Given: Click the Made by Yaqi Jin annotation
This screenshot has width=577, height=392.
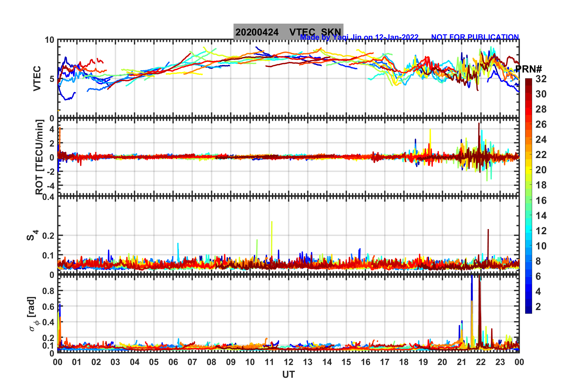Looking at the screenshot, I should (359, 37).
